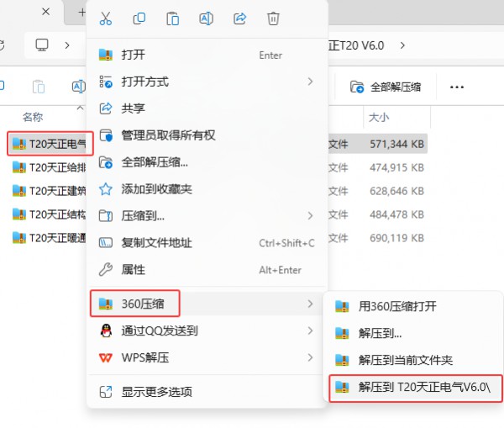Choose 全部解压缩... in context menu

pos(207,162)
